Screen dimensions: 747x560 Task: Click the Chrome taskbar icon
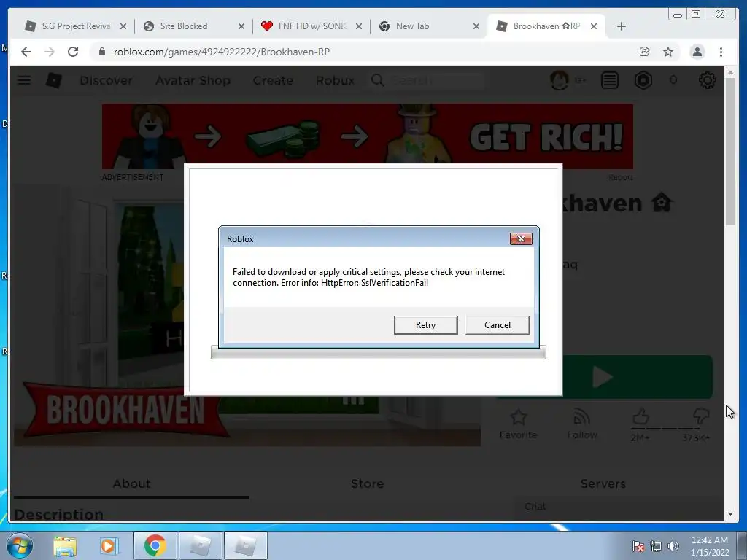tap(155, 545)
